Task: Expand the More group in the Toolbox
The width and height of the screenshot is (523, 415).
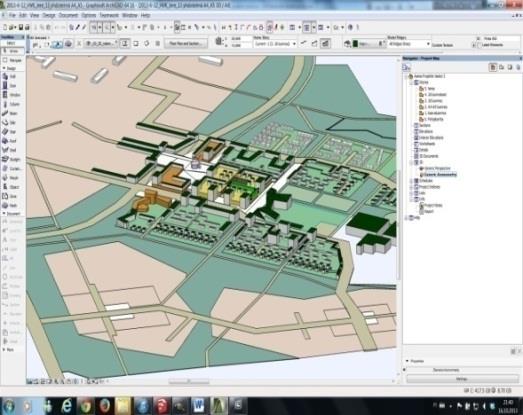Action: [4, 350]
